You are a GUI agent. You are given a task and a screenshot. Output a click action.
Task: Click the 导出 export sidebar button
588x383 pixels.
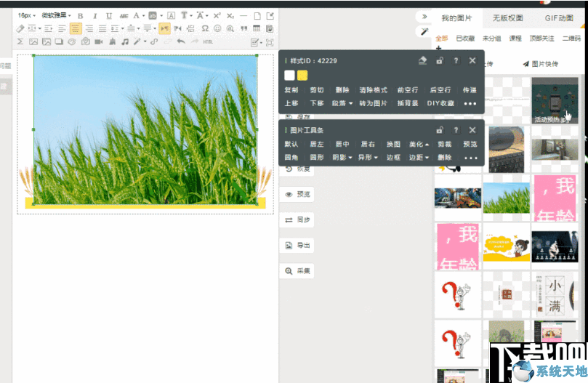tap(297, 246)
